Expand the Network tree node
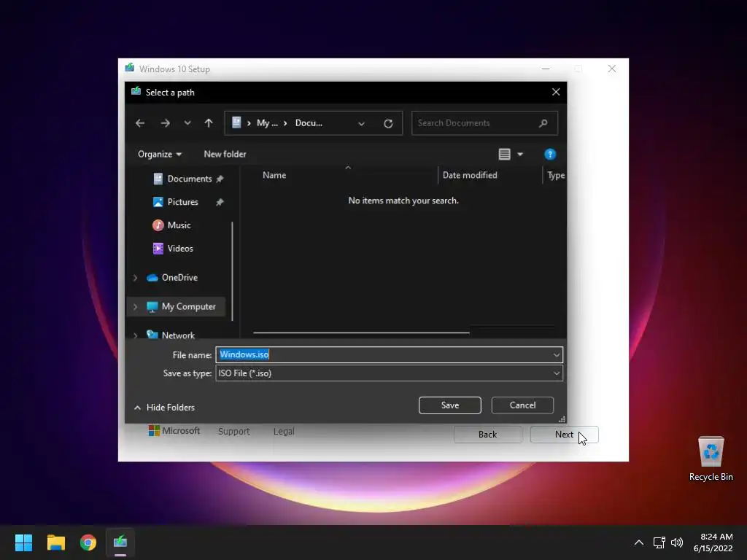Screen dimensions: 747x560 [135, 335]
